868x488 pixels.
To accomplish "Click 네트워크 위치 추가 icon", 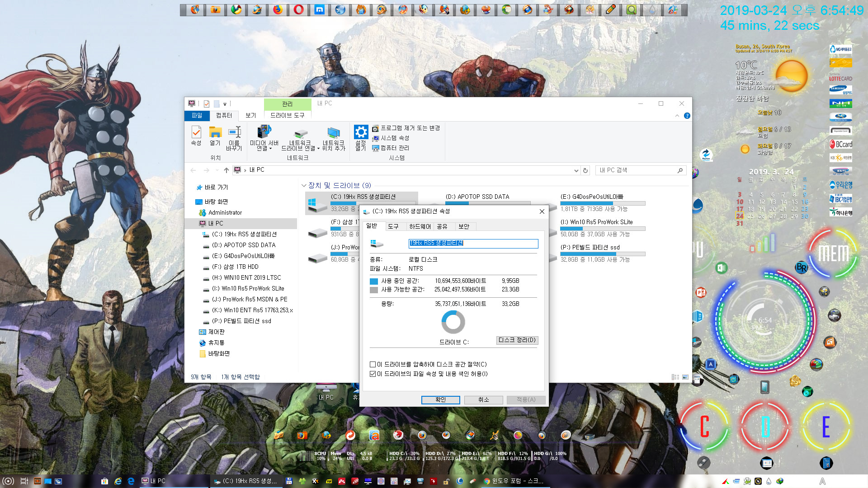I will [x=334, y=138].
